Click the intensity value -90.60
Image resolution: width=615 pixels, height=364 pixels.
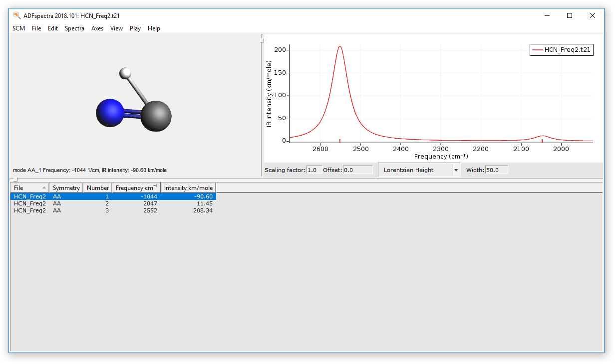[203, 196]
